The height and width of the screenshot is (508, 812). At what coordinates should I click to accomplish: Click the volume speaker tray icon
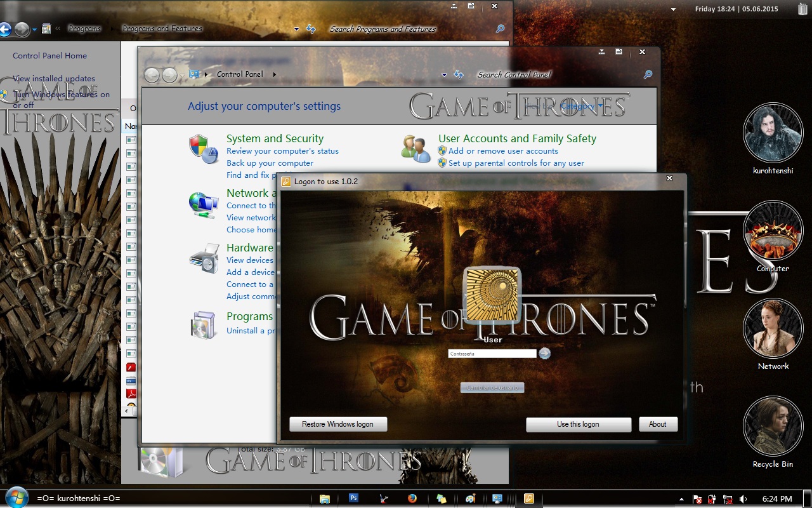743,499
